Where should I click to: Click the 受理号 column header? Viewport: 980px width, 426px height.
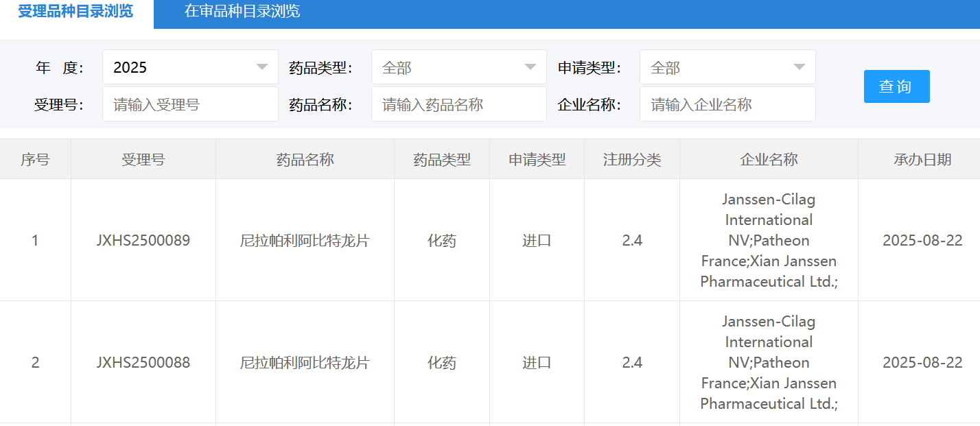pos(143,160)
